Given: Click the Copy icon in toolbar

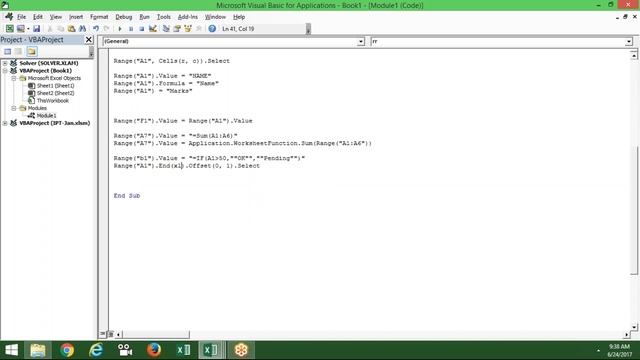Looking at the screenshot, I should (x=60, y=29).
